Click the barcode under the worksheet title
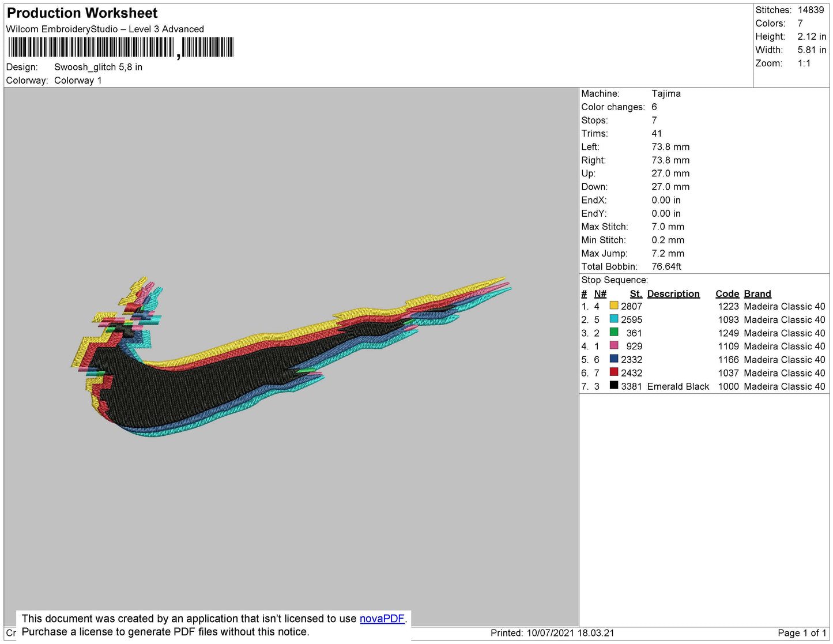 click(x=121, y=47)
